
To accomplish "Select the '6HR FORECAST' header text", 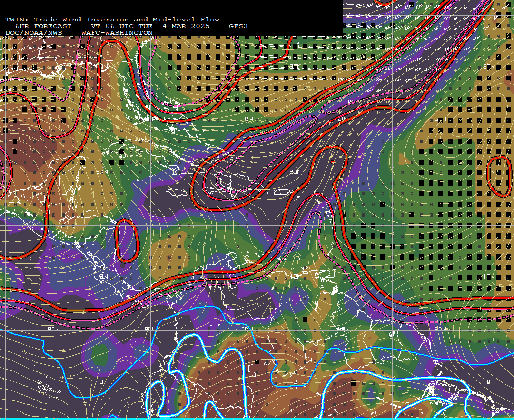I will tap(43, 26).
